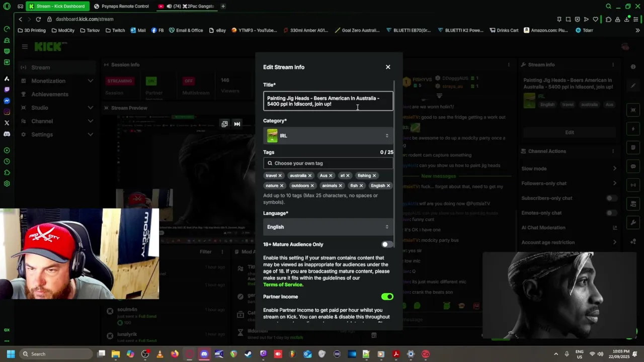Open the Discord icon in Opera sidebar
The width and height of the screenshot is (644, 362).
click(7, 134)
